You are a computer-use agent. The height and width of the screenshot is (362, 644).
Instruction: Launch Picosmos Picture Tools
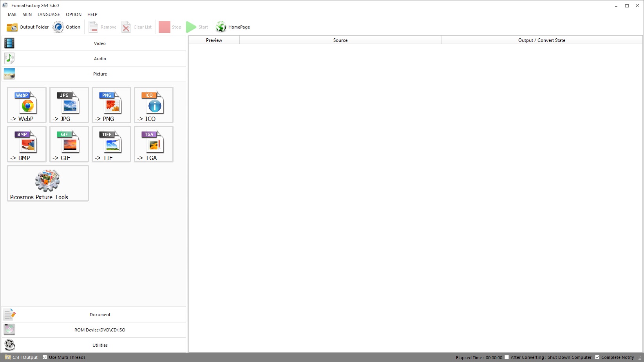pyautogui.click(x=48, y=183)
